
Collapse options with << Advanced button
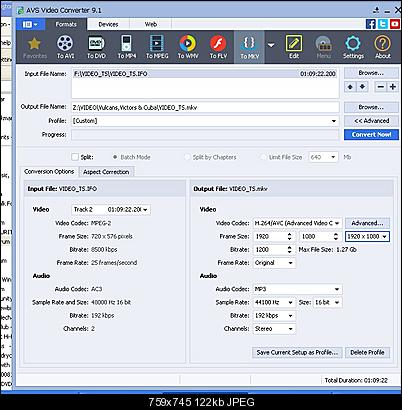[x=371, y=121]
